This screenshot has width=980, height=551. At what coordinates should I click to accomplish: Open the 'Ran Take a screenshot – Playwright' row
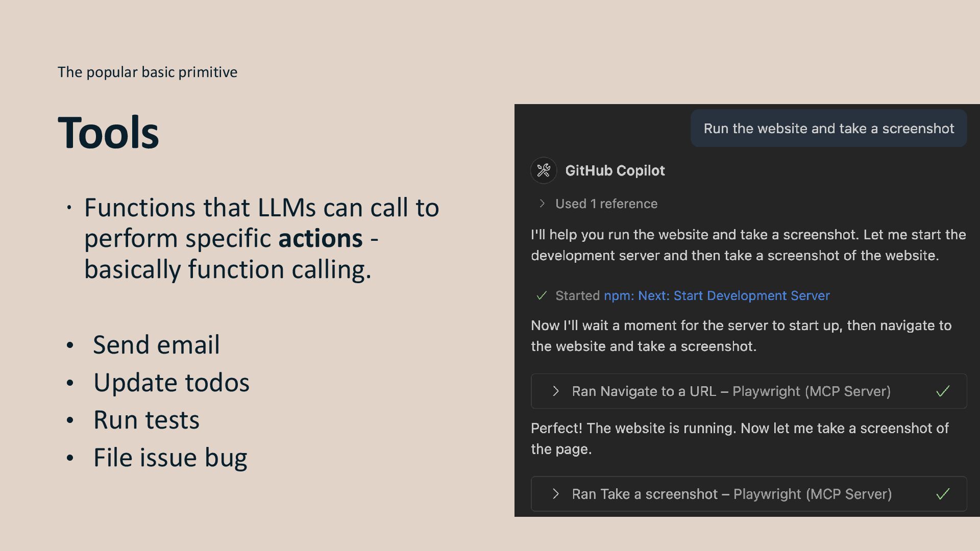click(x=749, y=494)
